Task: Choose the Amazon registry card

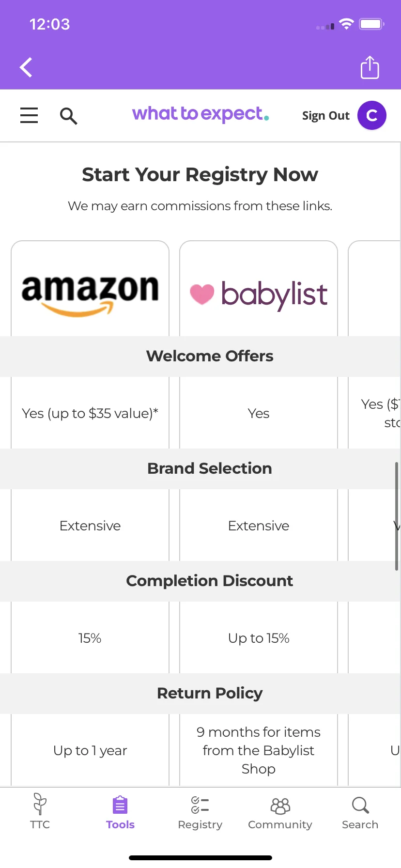Action: 90,289
